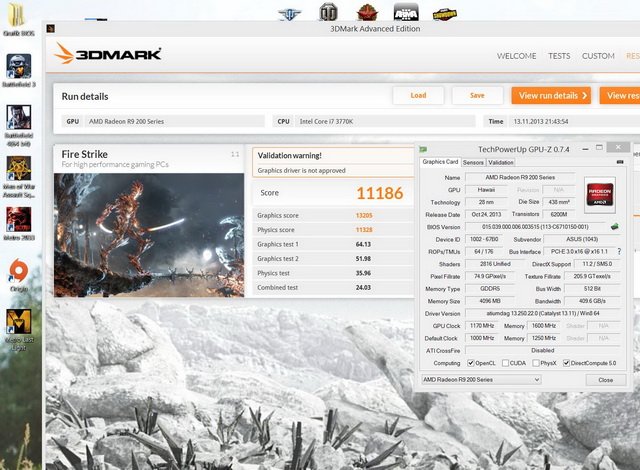Viewport: 640px width, 470px height.
Task: Toggle the DirectCompute 5.0 checkbox
Action: (567, 363)
